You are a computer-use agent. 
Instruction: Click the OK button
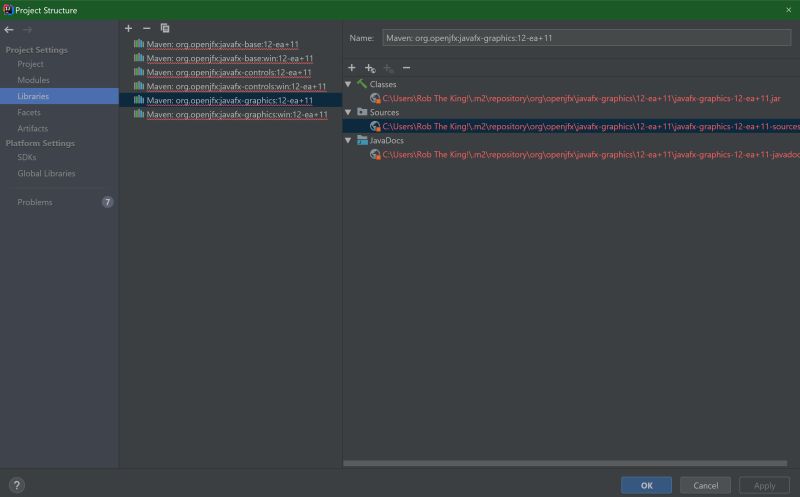(x=646, y=485)
